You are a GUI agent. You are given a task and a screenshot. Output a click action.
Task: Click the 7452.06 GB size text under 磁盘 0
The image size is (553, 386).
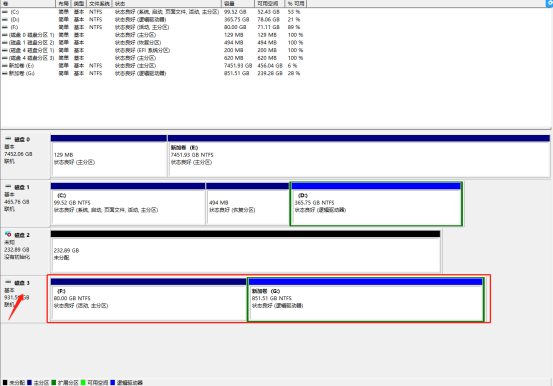click(x=18, y=154)
